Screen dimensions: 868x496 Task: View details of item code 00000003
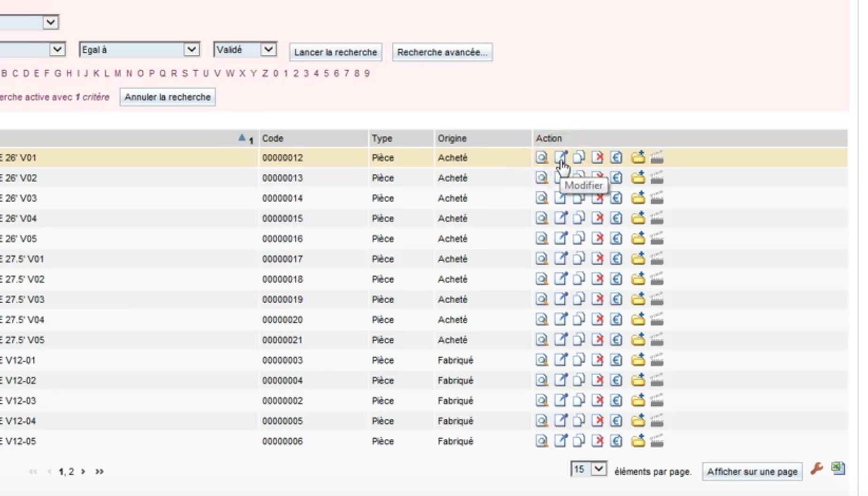tap(541, 360)
